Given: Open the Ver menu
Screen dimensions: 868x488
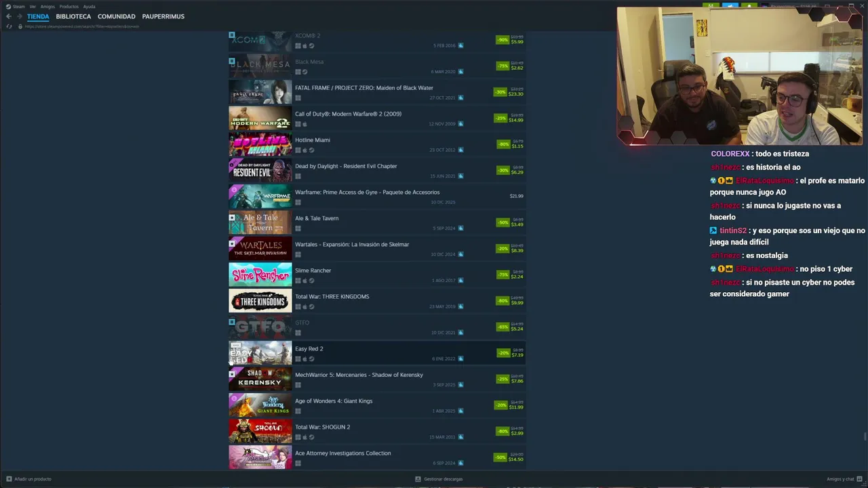Looking at the screenshot, I should (x=33, y=6).
